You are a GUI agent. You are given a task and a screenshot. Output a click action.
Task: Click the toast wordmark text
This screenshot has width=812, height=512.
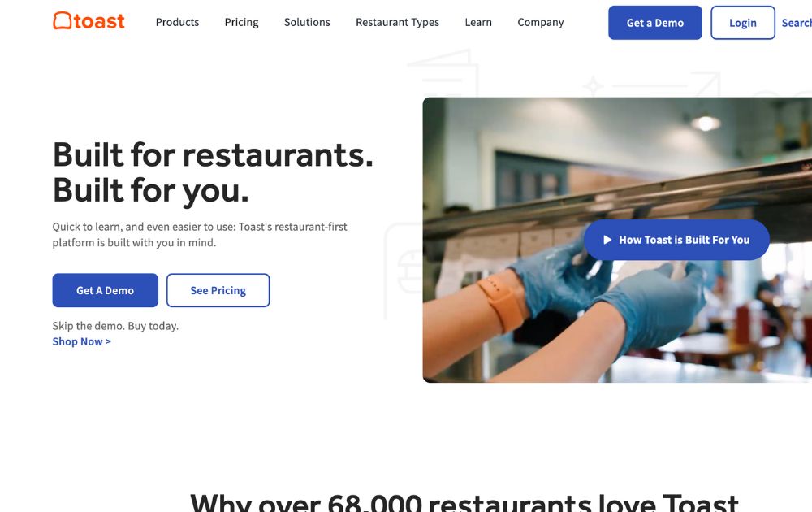[x=99, y=21]
